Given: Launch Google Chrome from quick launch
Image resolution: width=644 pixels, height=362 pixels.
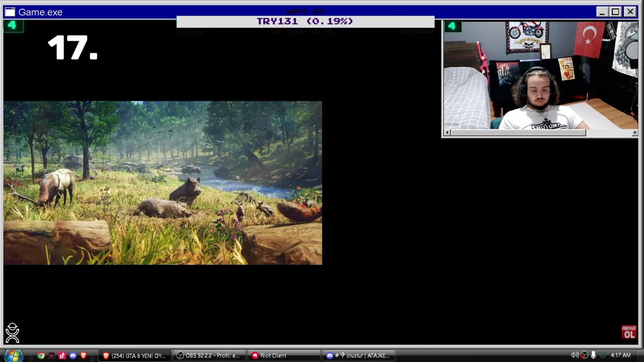Looking at the screenshot, I should 41,355.
